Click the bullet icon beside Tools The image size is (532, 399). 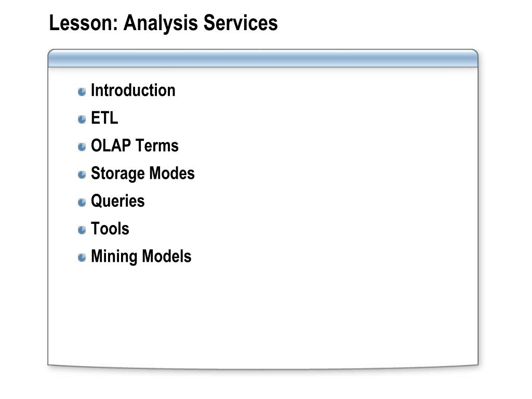pos(82,230)
